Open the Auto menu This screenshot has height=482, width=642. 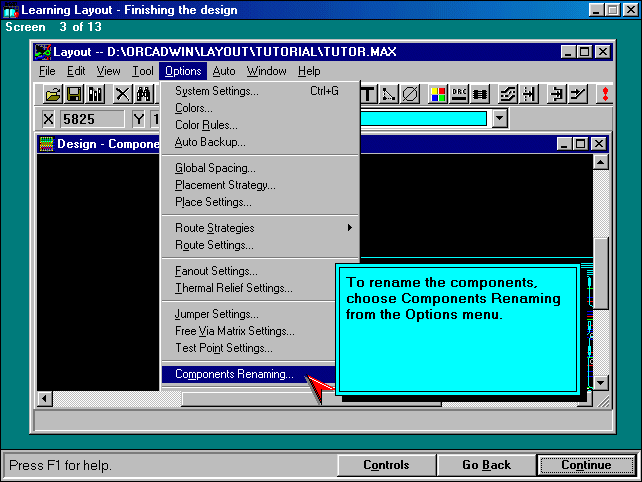pyautogui.click(x=224, y=71)
